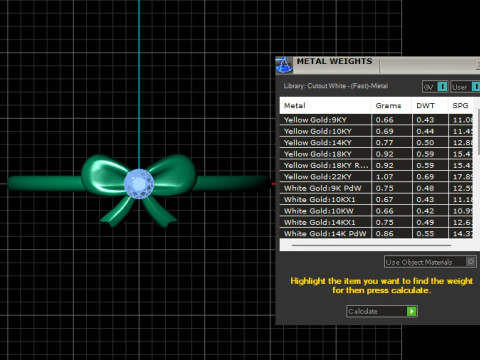This screenshot has width=480, height=360.
Task: Select the White Gold:10KW row
Action: tap(376, 211)
